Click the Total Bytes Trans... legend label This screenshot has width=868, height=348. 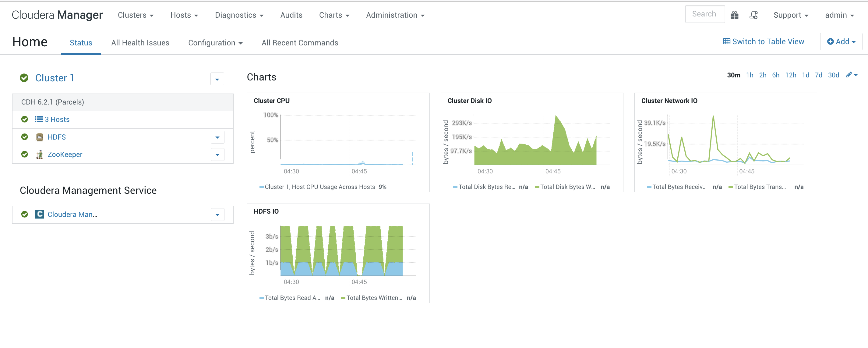click(760, 187)
